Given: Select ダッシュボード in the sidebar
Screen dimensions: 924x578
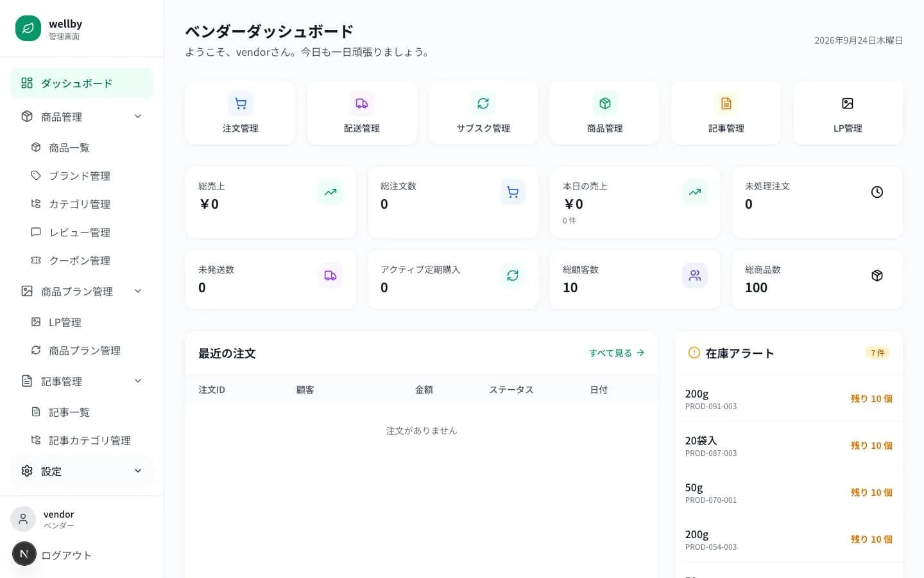Looking at the screenshot, I should [81, 83].
